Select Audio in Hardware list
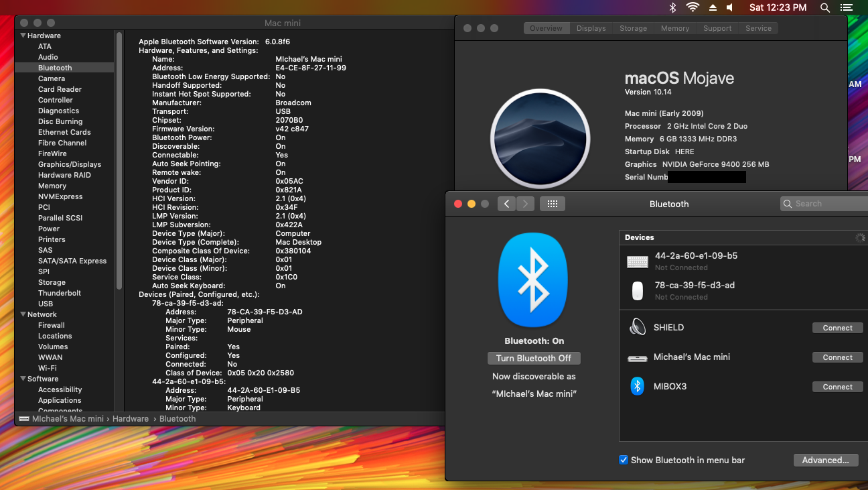 coord(48,57)
